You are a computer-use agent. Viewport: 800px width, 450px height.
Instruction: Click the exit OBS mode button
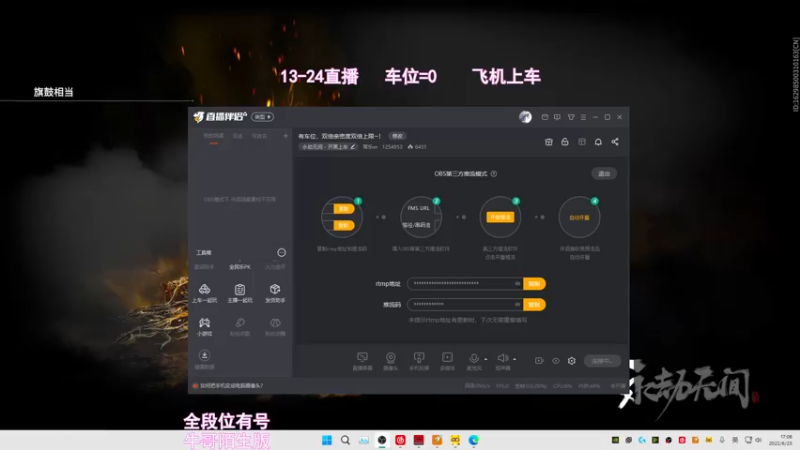[604, 174]
